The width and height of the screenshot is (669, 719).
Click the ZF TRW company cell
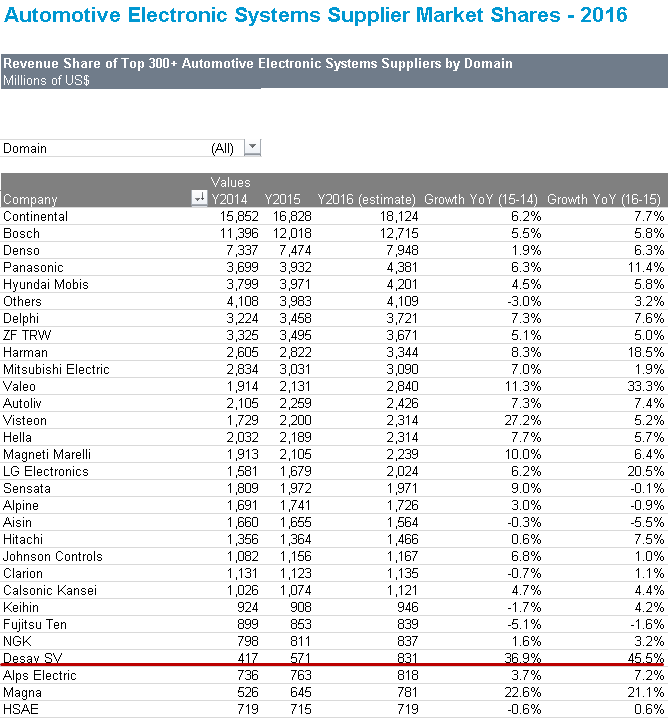pos(27,335)
